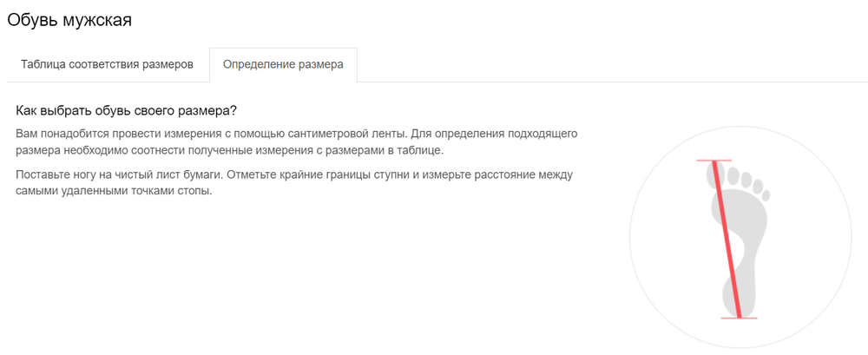Click the red bottom marker under heel
Image resolution: width=868 pixels, height=355 pixels.
pos(739,319)
